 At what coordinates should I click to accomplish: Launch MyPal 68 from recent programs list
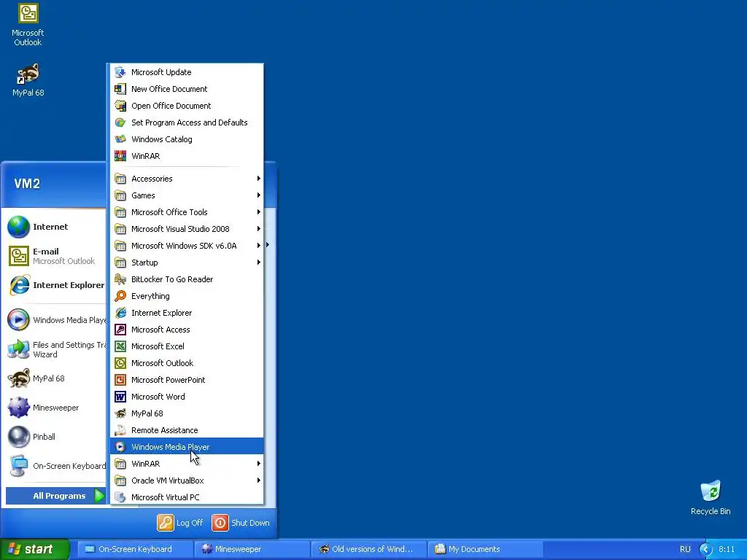click(56, 378)
